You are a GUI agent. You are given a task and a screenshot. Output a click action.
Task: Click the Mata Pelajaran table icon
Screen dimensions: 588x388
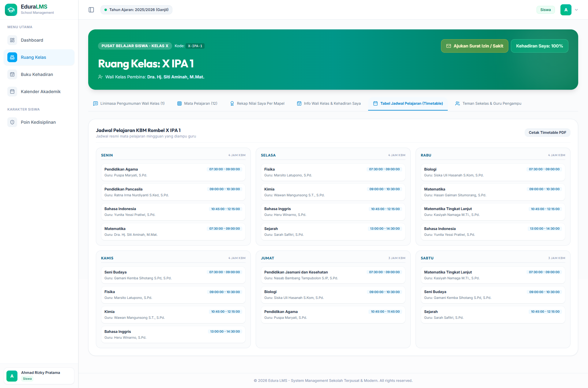click(x=179, y=104)
